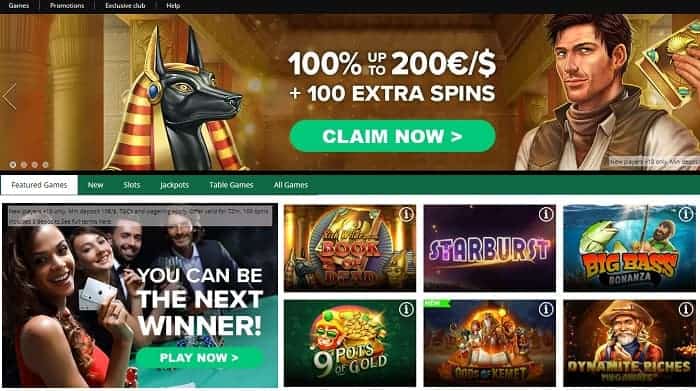Open the Exclusive club menu item
This screenshot has width=700, height=391.
(x=125, y=5)
